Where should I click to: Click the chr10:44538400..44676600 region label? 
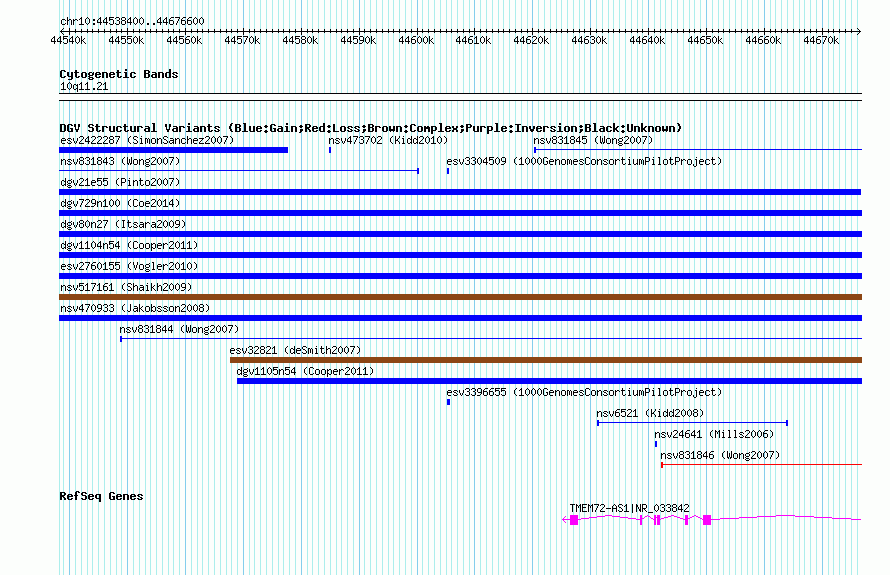coord(132,21)
